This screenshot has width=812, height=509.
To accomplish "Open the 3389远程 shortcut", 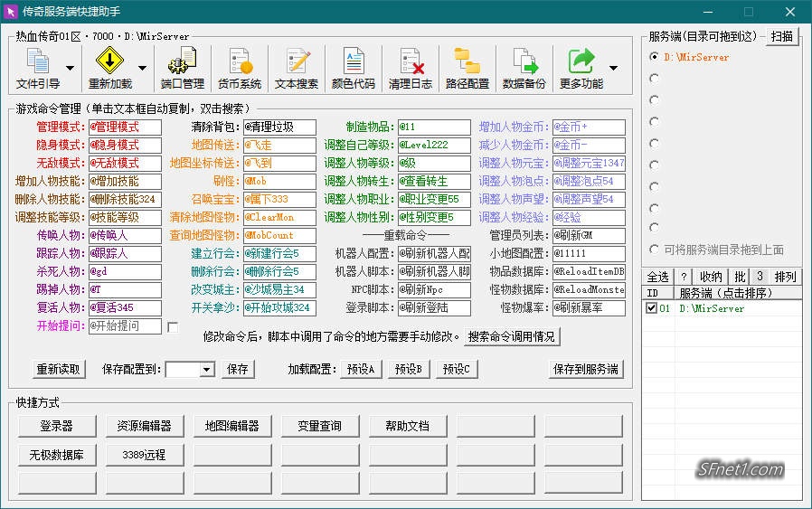I will tap(145, 455).
